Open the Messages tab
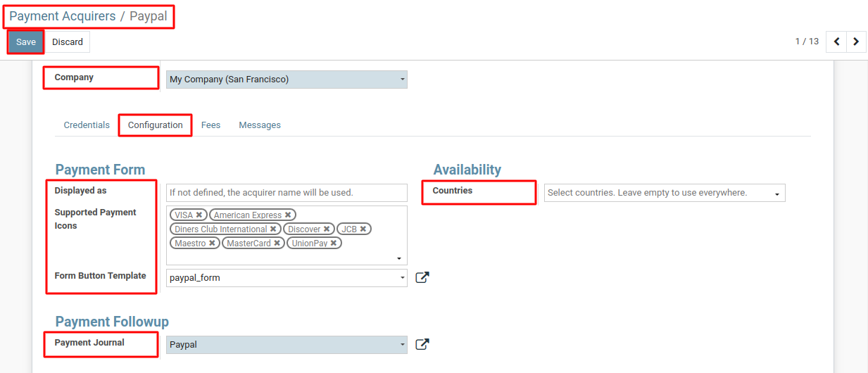This screenshot has height=373, width=868. click(260, 125)
